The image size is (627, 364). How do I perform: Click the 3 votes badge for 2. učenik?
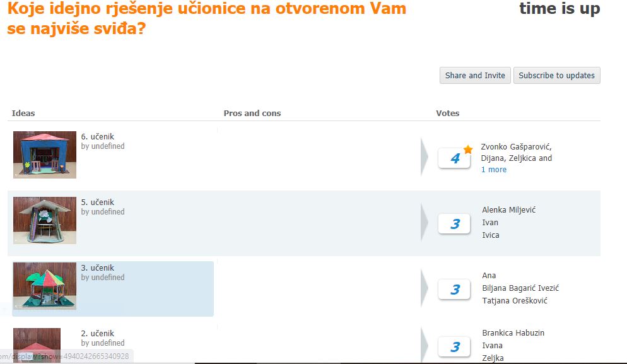click(x=454, y=347)
